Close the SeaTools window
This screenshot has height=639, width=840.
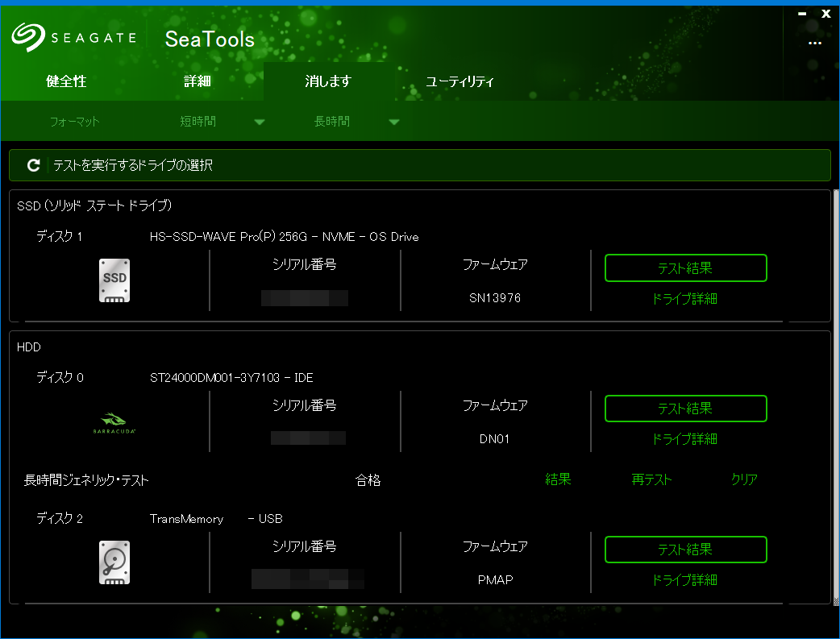coord(825,14)
